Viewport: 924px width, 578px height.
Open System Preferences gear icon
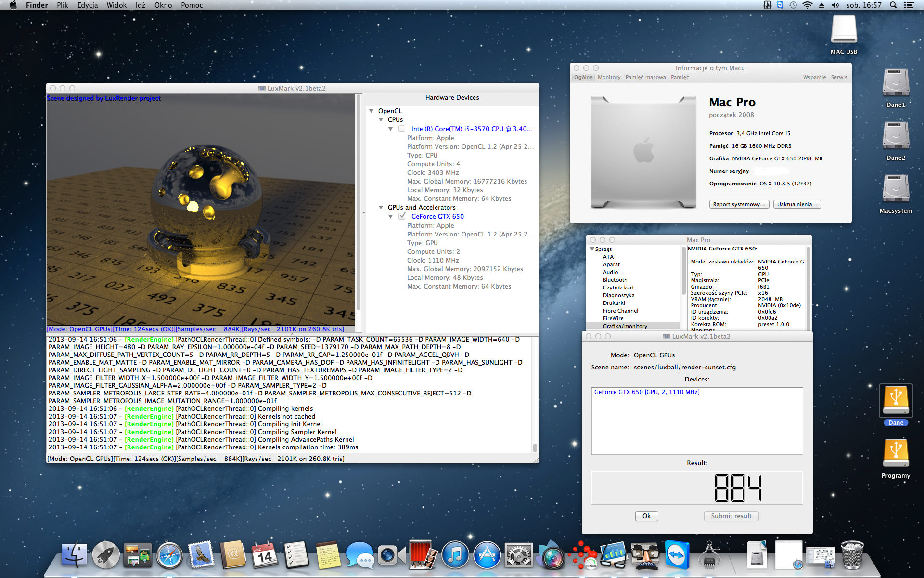[x=519, y=555]
